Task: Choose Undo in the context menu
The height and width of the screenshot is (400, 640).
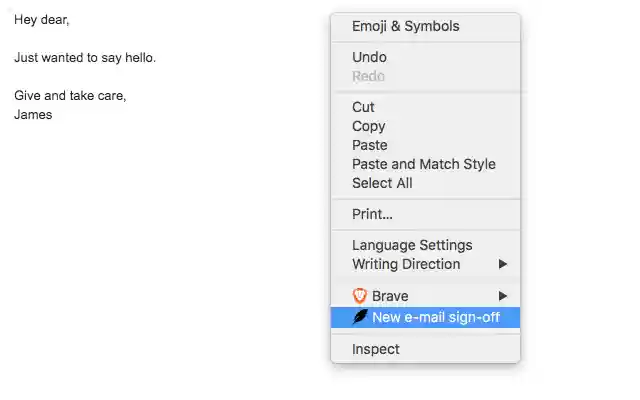Action: (x=369, y=57)
